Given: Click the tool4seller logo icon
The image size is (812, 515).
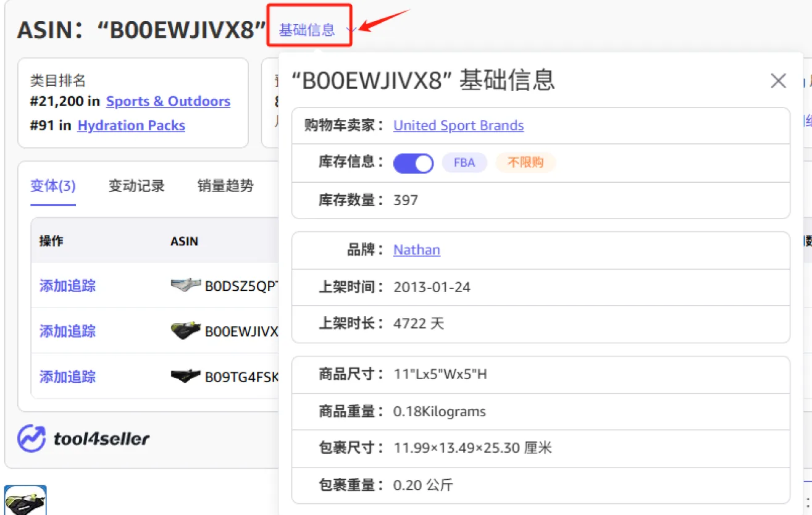Looking at the screenshot, I should 31,439.
